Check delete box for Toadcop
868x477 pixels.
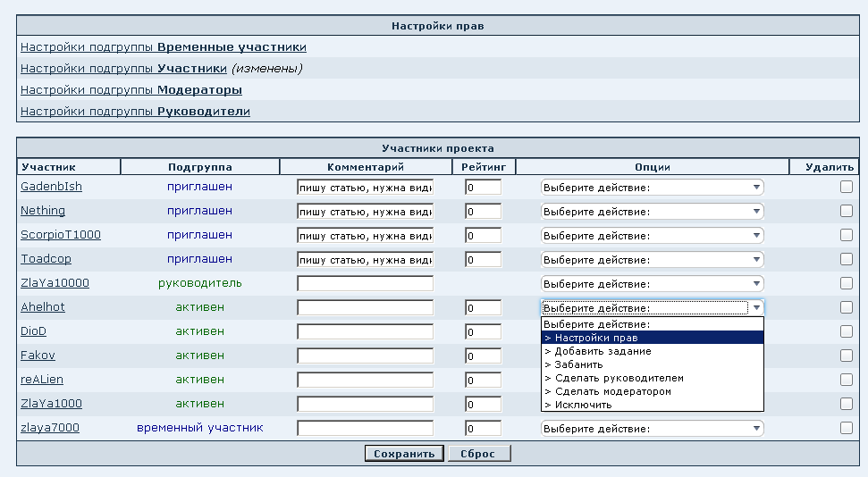pos(846,259)
